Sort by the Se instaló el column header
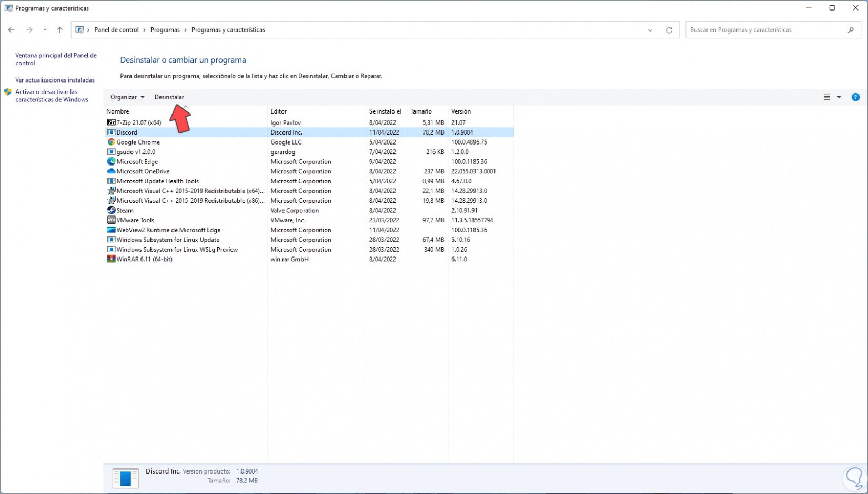This screenshot has height=494, width=868. click(x=386, y=111)
